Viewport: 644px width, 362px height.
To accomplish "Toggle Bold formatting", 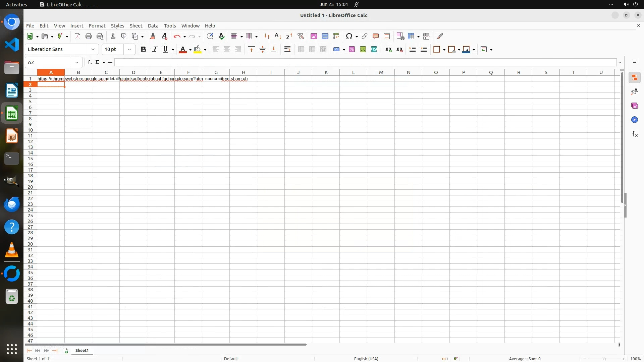I will coord(144,49).
